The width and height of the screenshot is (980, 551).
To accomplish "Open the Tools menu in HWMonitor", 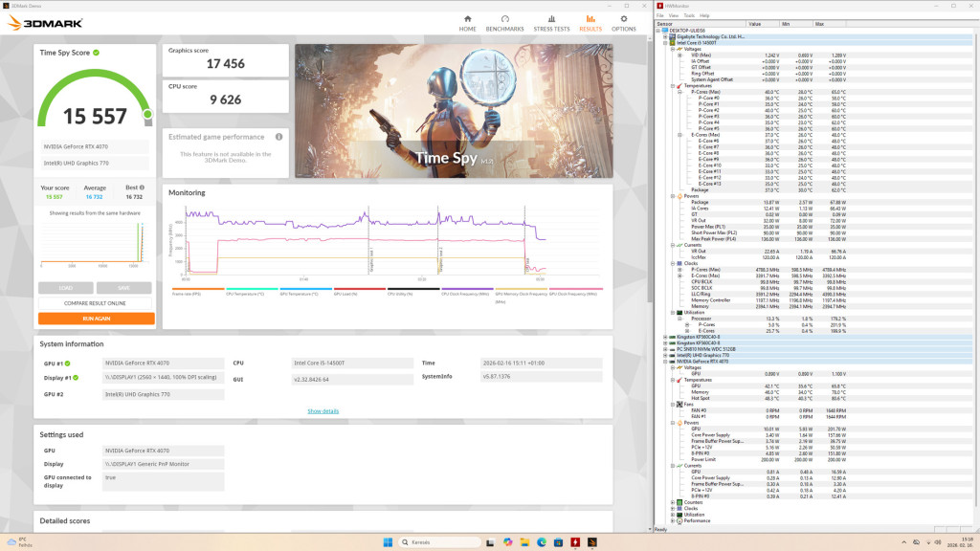I will (x=688, y=15).
